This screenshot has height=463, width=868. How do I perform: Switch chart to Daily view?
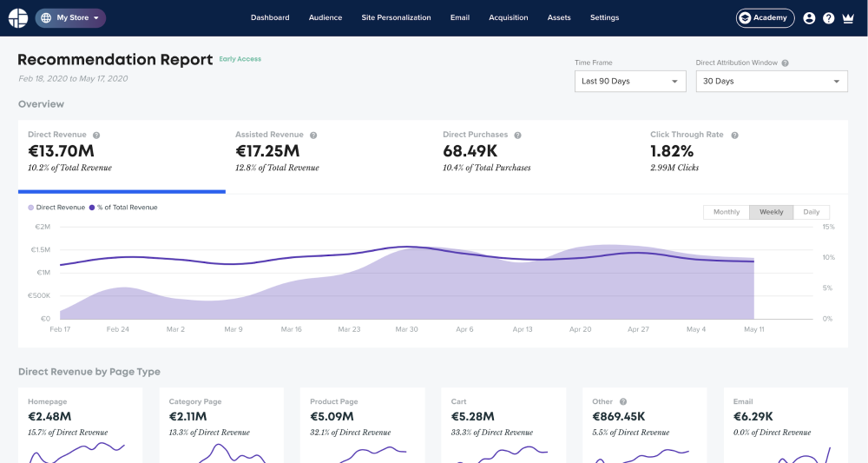pyautogui.click(x=811, y=212)
